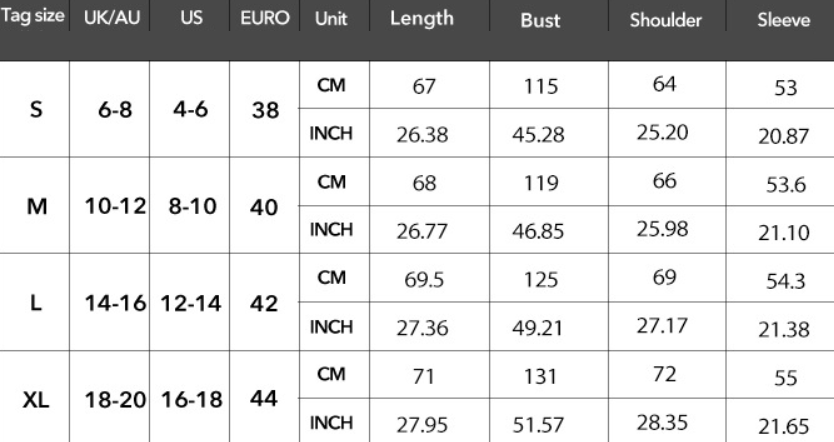
Task: Select the Sleeve column header
Action: click(783, 20)
